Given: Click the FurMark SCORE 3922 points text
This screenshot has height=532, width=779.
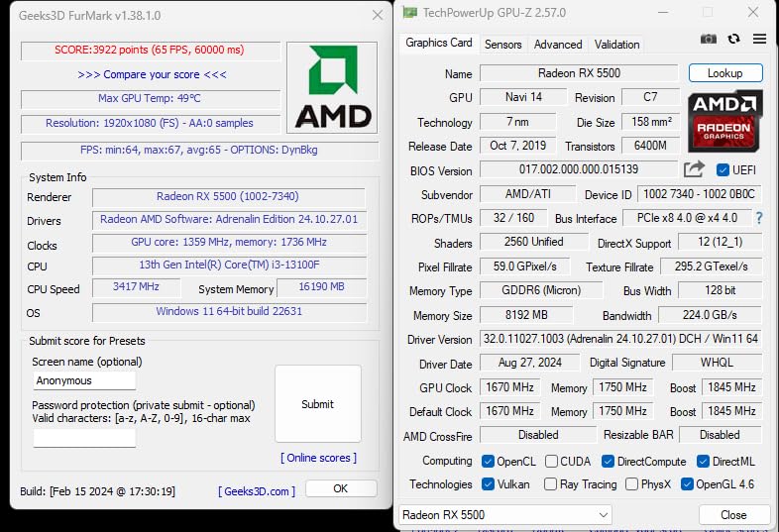Looking at the screenshot, I should pos(149,50).
